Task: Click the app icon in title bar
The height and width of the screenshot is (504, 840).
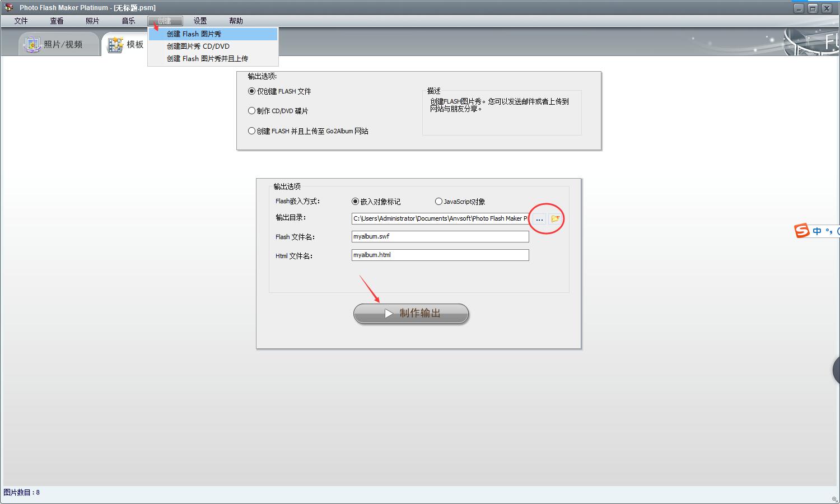Action: pos(9,7)
